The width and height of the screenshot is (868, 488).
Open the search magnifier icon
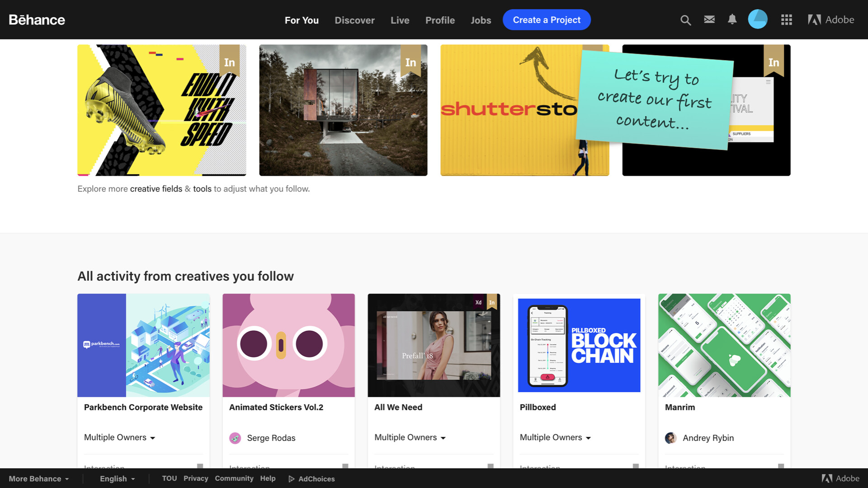click(x=685, y=20)
